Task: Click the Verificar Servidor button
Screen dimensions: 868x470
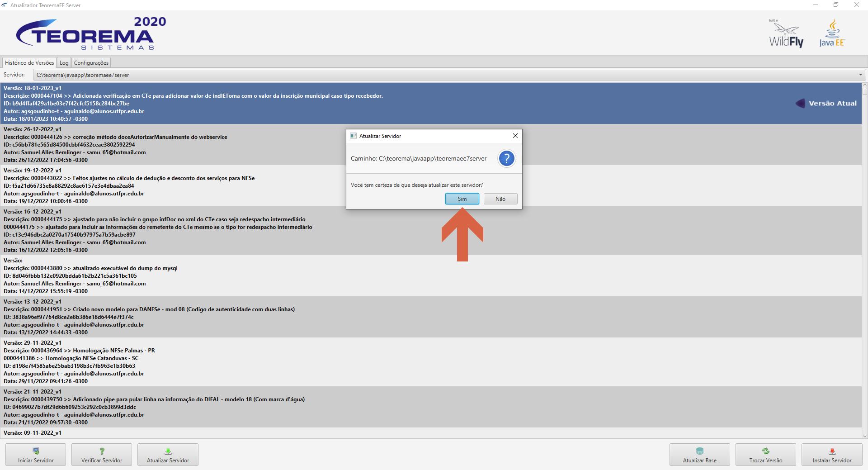Action: [x=102, y=455]
